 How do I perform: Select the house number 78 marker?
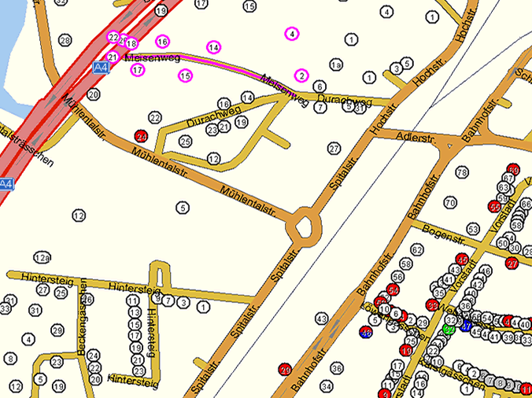(x=462, y=172)
